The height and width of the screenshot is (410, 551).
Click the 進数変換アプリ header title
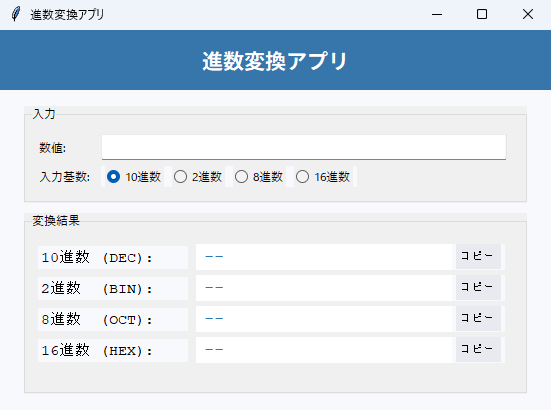pyautogui.click(x=275, y=61)
